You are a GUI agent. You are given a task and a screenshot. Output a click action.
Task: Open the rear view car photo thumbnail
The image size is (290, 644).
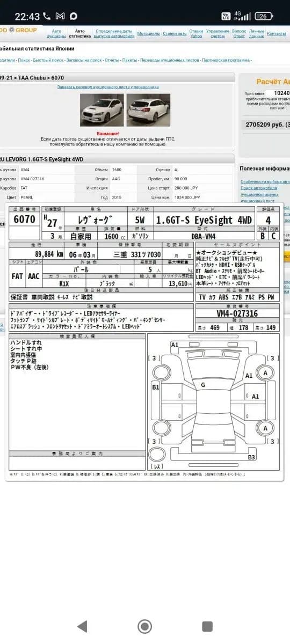point(148,110)
